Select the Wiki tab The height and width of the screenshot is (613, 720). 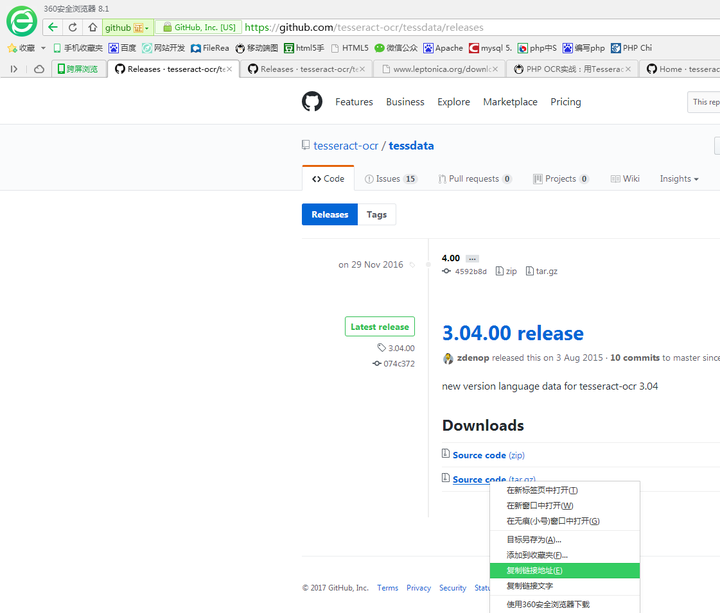point(625,179)
